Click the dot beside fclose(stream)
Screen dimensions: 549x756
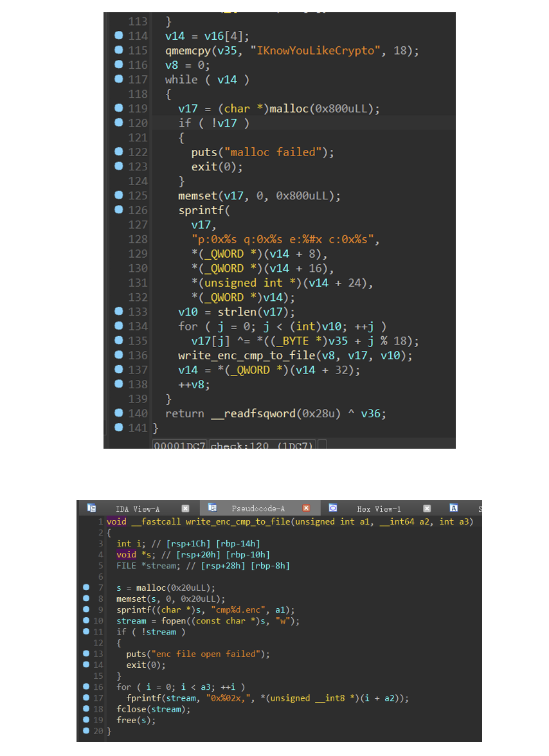click(85, 708)
